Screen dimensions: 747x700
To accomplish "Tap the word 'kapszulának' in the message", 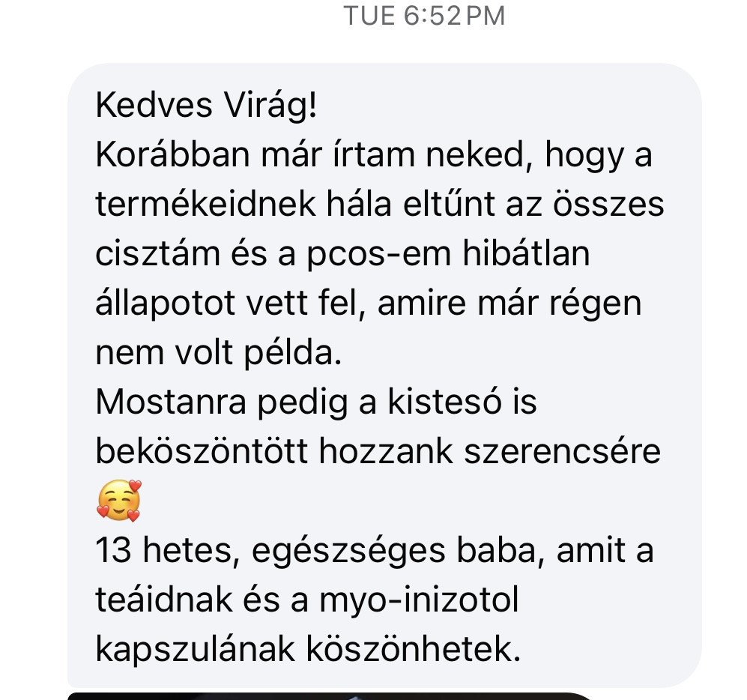I will pos(196,649).
